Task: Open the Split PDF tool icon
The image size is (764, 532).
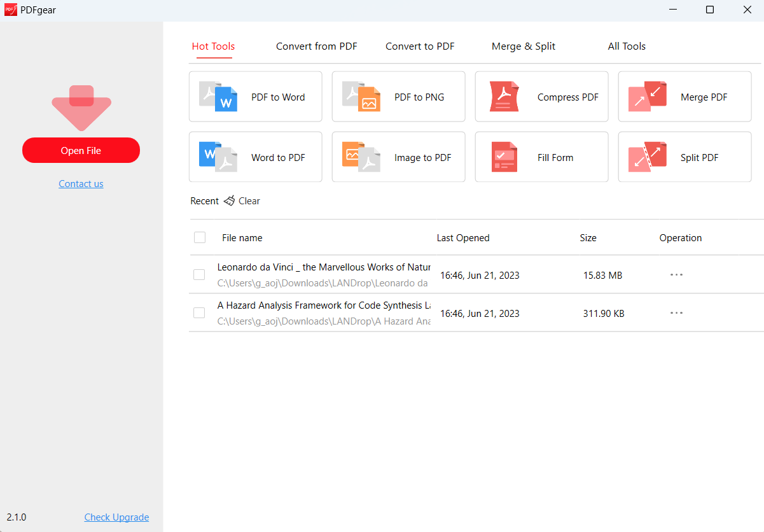Action: click(646, 157)
